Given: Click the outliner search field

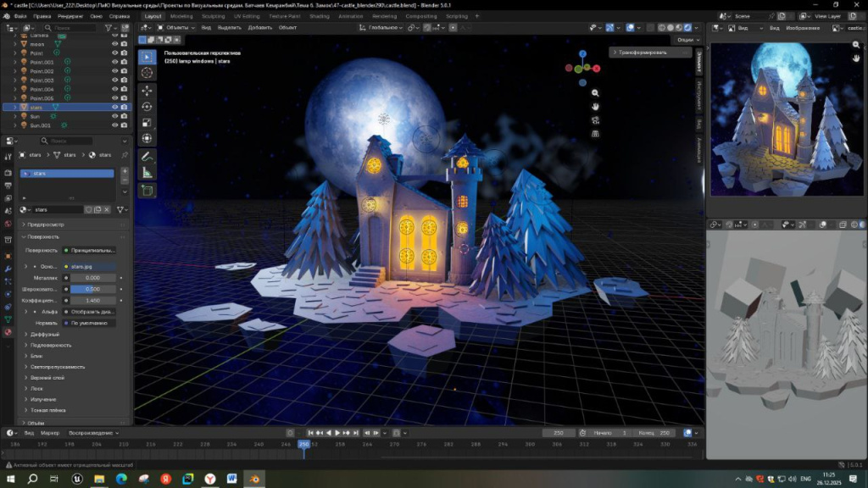Looking at the screenshot, I should pyautogui.click(x=70, y=28).
